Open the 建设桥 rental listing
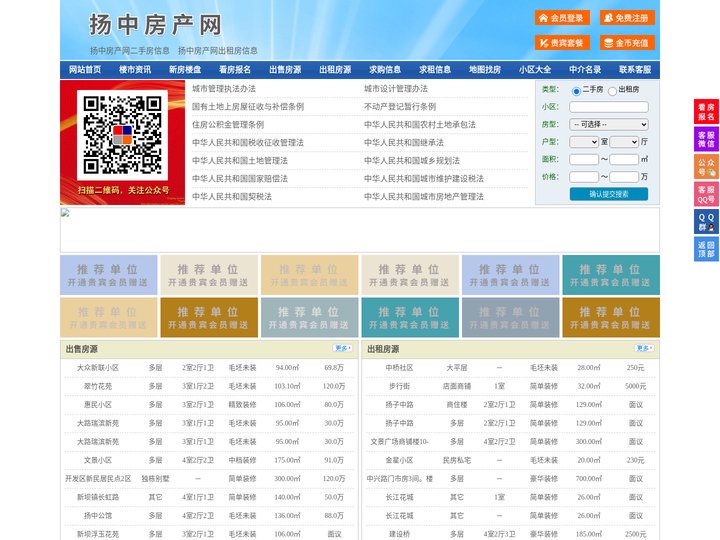Screen dimensions: 720x540 399,534
